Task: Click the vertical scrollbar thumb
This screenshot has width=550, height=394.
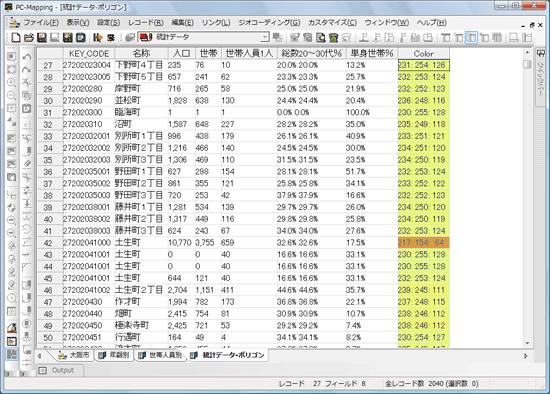Action: click(x=527, y=65)
